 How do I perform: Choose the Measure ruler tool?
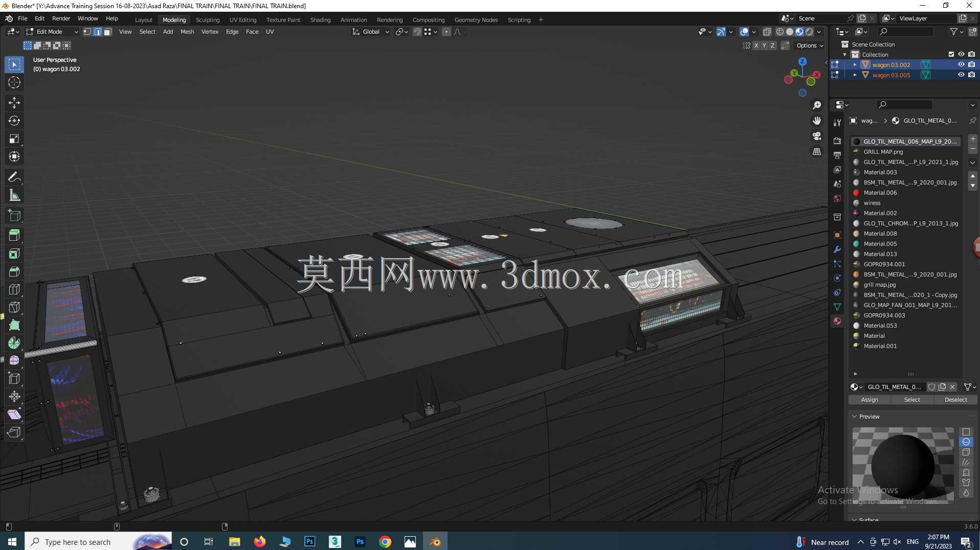(14, 195)
